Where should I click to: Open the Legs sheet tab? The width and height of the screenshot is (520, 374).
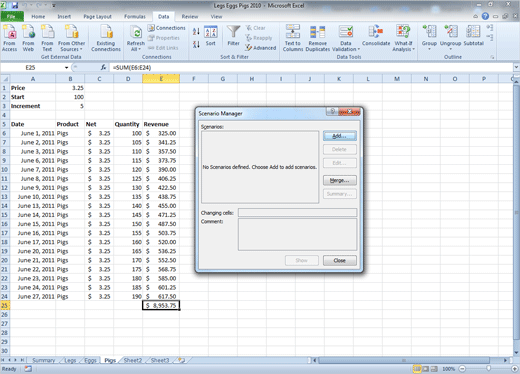tap(70, 360)
